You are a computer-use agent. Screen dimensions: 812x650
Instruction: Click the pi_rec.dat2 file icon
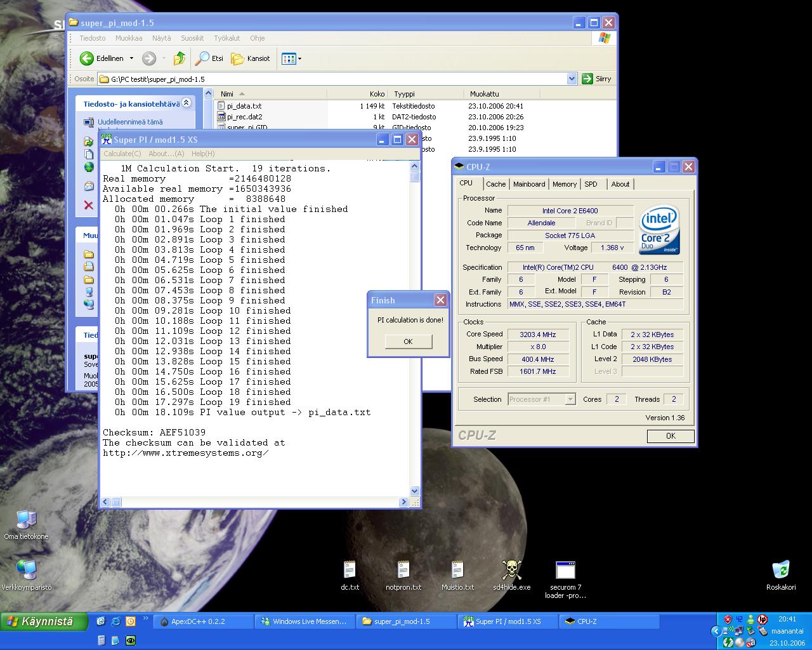point(221,117)
